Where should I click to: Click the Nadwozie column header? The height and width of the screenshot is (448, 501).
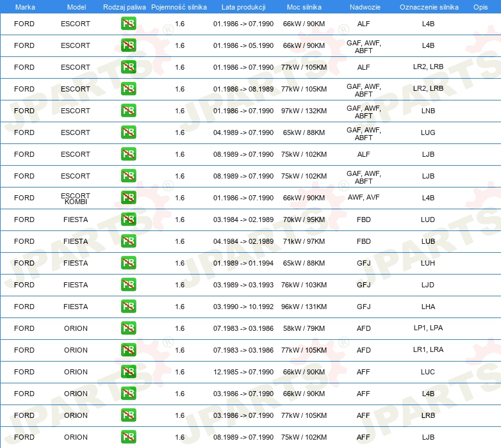pos(365,7)
